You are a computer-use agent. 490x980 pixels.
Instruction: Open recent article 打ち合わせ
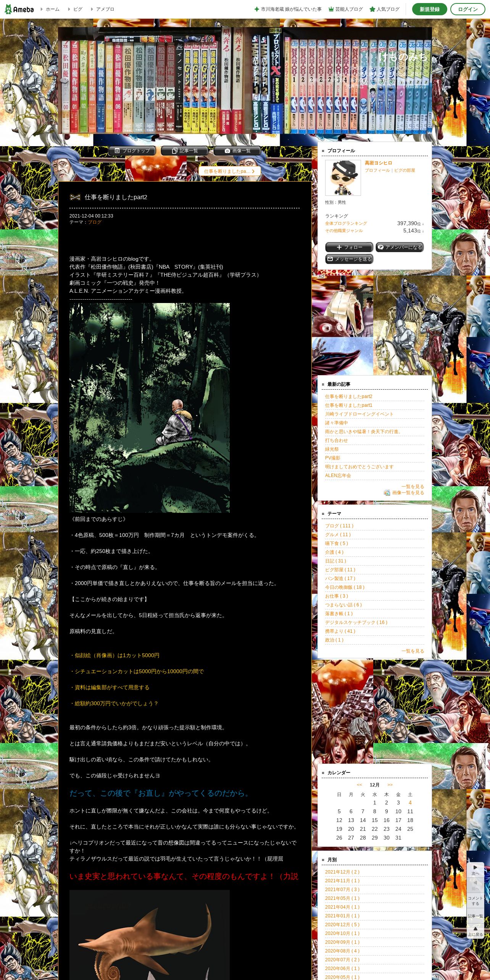336,440
